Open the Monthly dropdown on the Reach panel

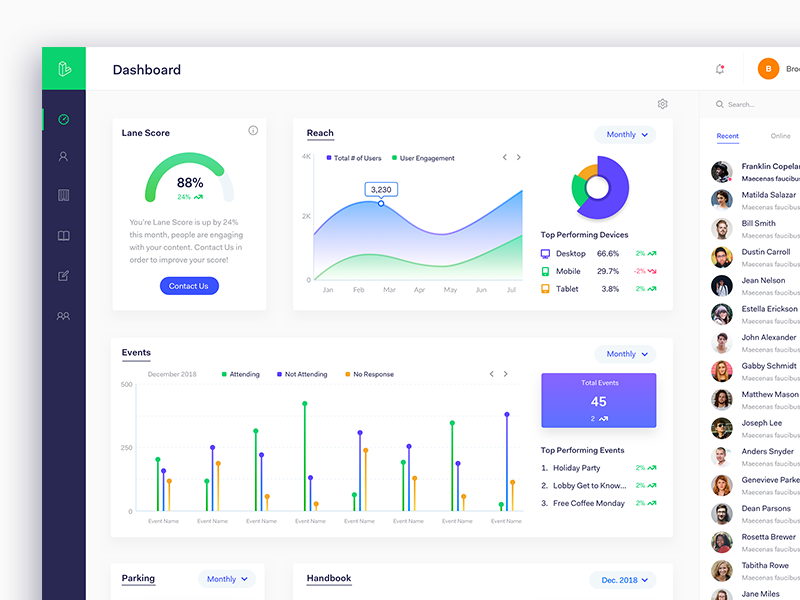point(624,133)
